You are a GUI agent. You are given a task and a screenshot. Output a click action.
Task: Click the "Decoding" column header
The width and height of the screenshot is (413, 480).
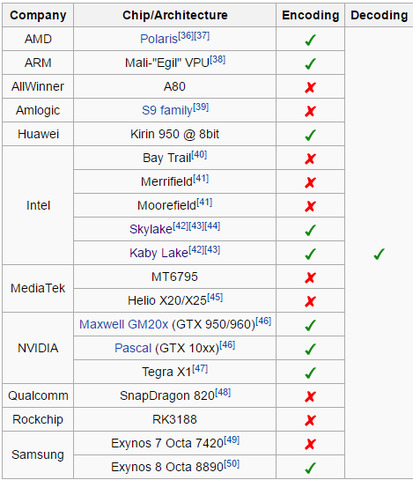379,15
